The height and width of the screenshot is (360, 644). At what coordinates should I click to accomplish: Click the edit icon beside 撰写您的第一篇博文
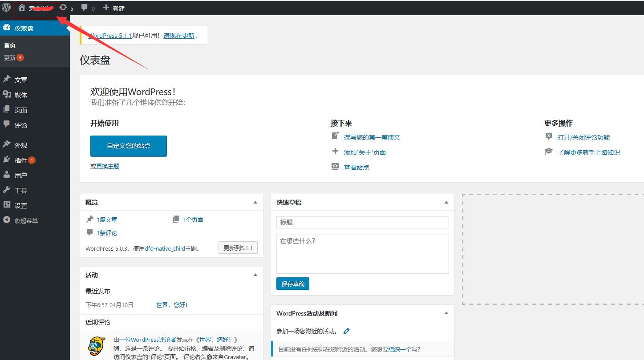pos(336,136)
